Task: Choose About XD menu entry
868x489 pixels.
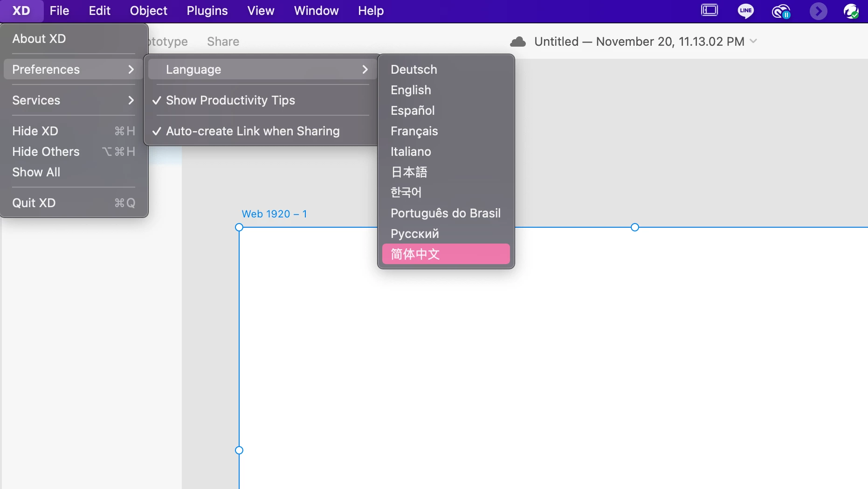Action: [74, 39]
